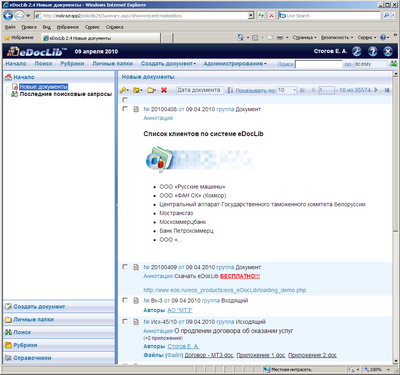Click the IE Live Search input box
Screen dimensions: 400x375
click(330, 15)
